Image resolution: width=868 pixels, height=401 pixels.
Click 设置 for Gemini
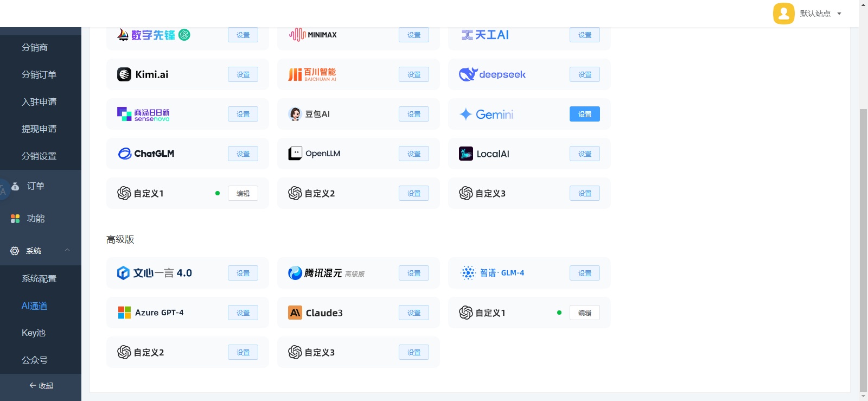pos(585,114)
